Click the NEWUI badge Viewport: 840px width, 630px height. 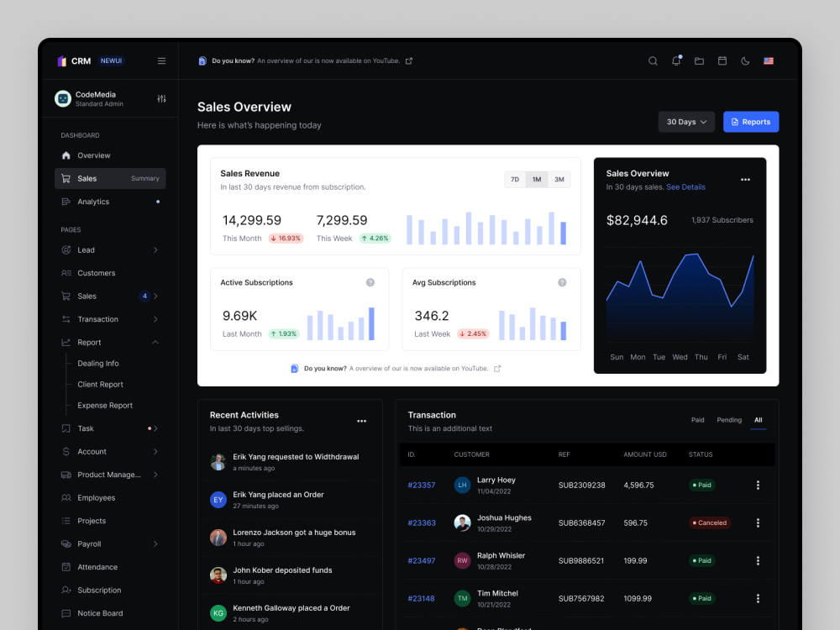[x=111, y=61]
